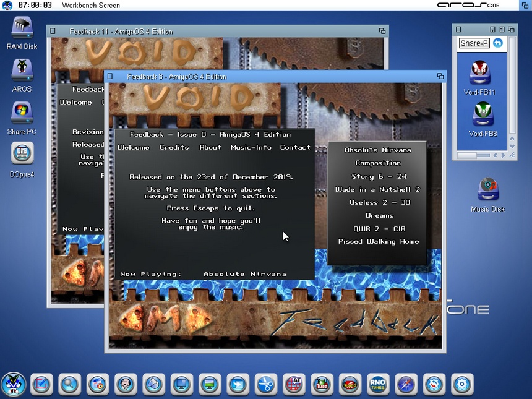Open the Credits menu section
Screen dimensions: 532x399
[x=174, y=147]
